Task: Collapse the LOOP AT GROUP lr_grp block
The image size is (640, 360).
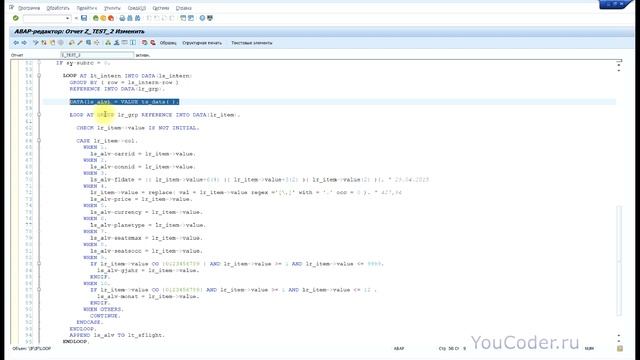Action: (39, 115)
